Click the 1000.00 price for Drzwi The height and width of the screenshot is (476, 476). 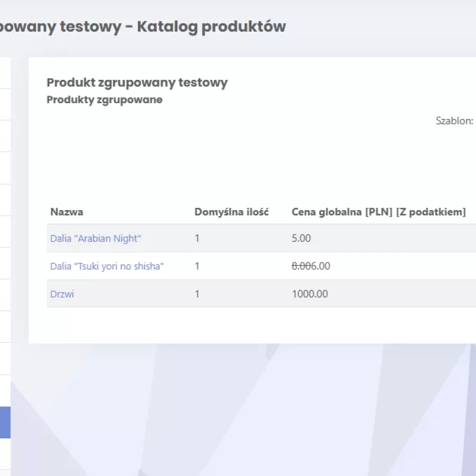pos(310,294)
